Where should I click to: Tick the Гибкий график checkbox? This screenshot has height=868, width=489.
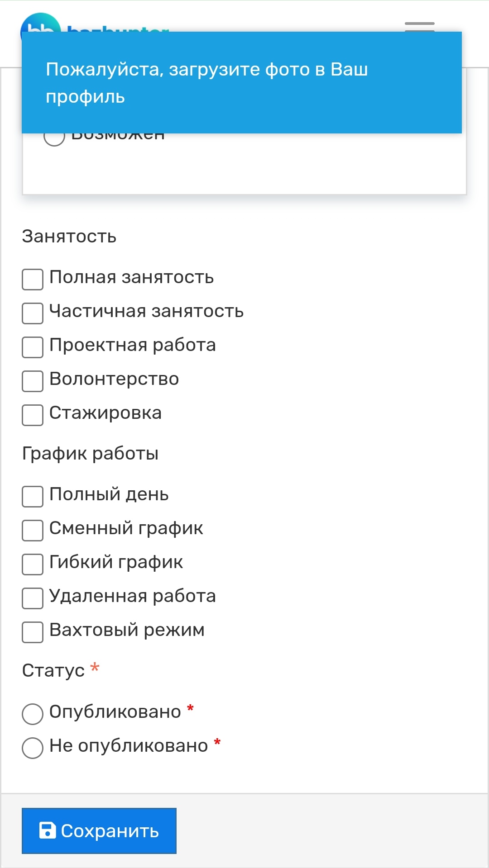(33, 564)
